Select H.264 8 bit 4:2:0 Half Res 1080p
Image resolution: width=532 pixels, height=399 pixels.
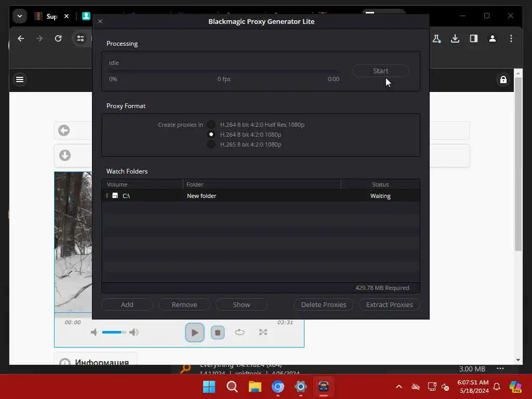[211, 125]
